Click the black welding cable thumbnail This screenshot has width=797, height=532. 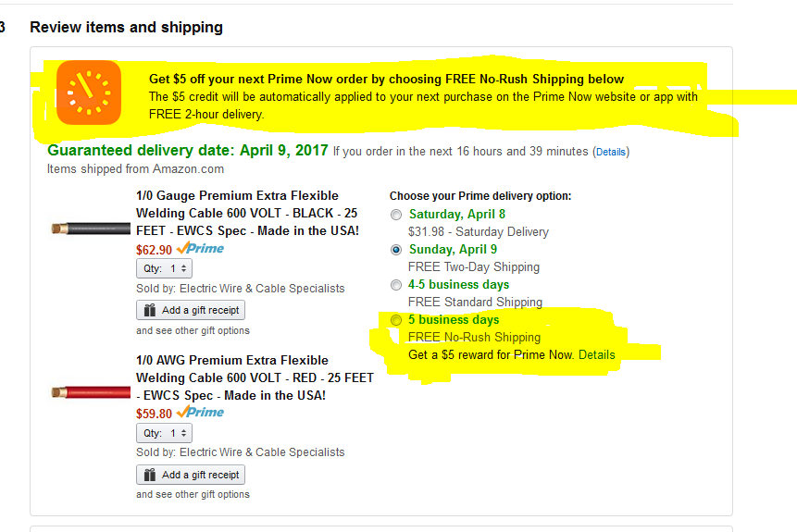coord(90,229)
